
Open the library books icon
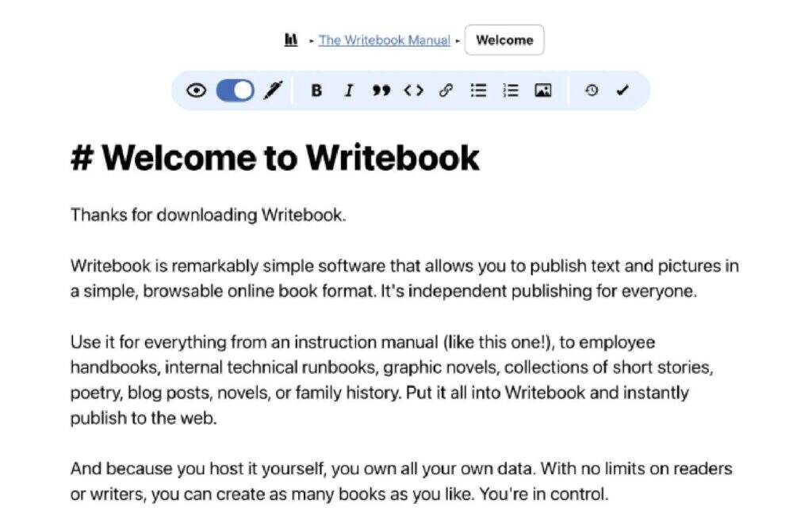pos(291,40)
